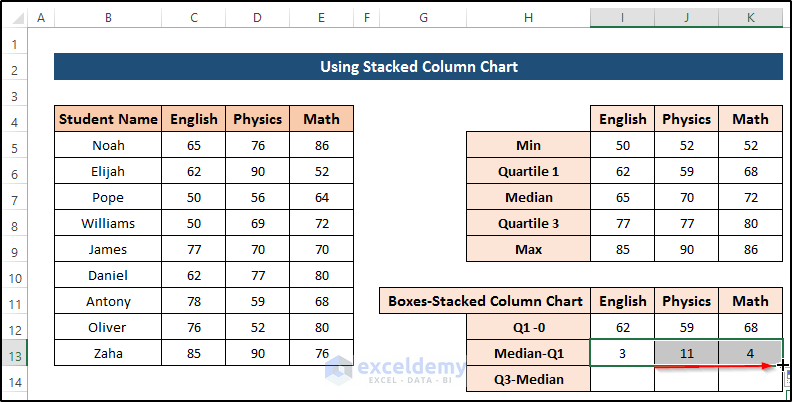Image resolution: width=792 pixels, height=402 pixels.
Task: Click the autofill options icon near K14
Action: (x=787, y=380)
